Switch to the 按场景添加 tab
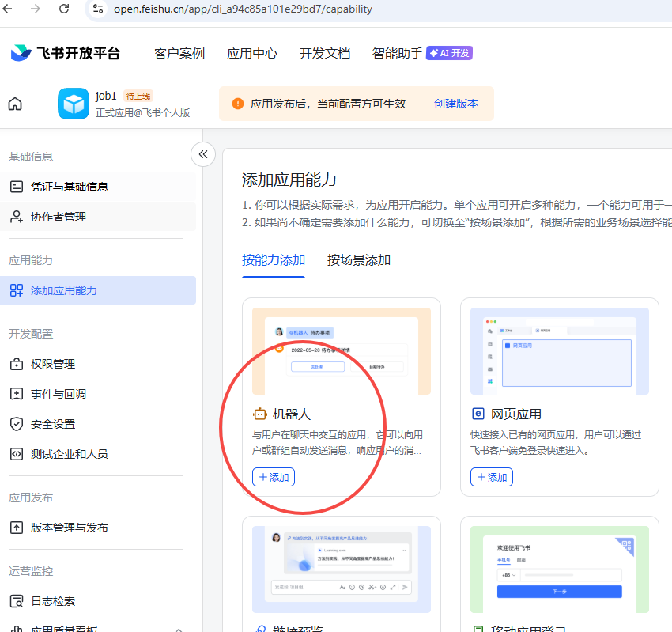The image size is (672, 632). pos(359,259)
